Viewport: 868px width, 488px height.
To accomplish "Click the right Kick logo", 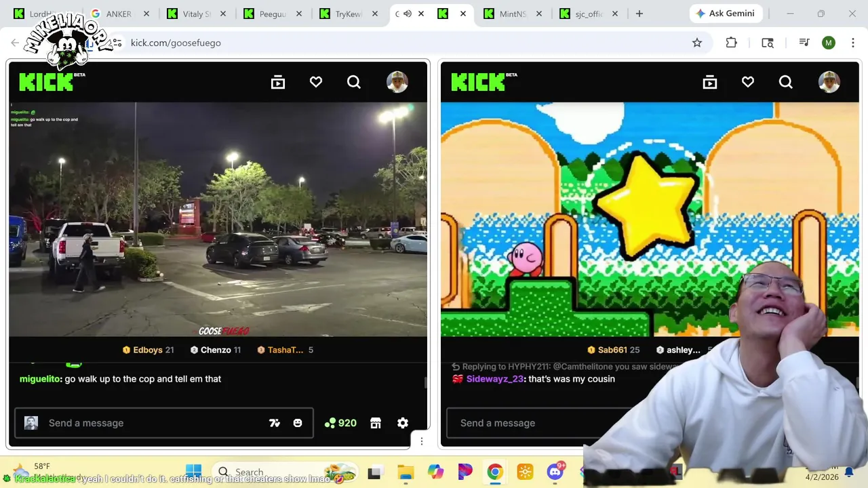I will point(484,81).
